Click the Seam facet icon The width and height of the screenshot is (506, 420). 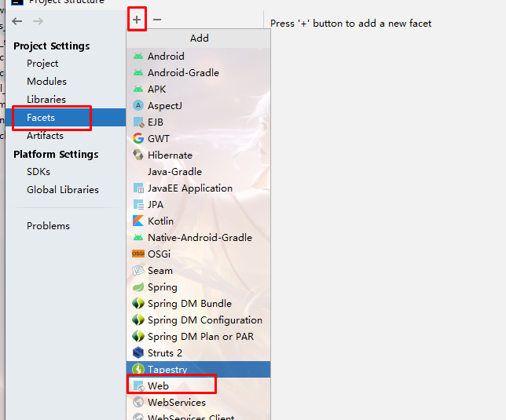point(138,270)
